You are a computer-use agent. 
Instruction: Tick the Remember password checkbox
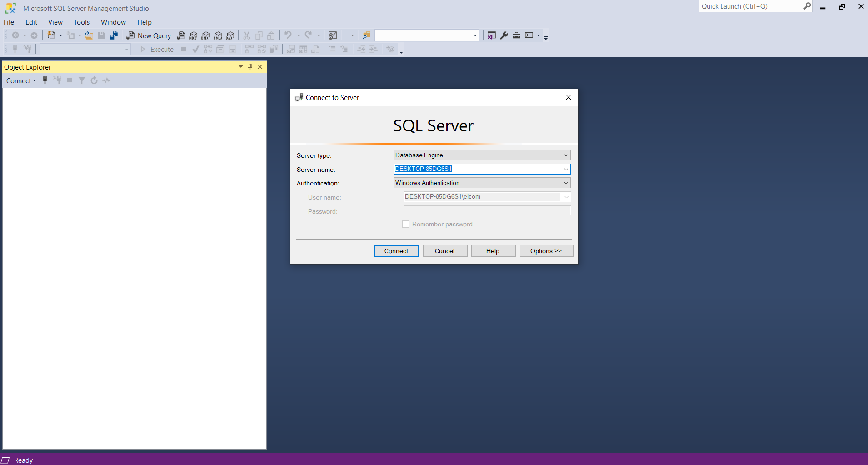point(406,224)
